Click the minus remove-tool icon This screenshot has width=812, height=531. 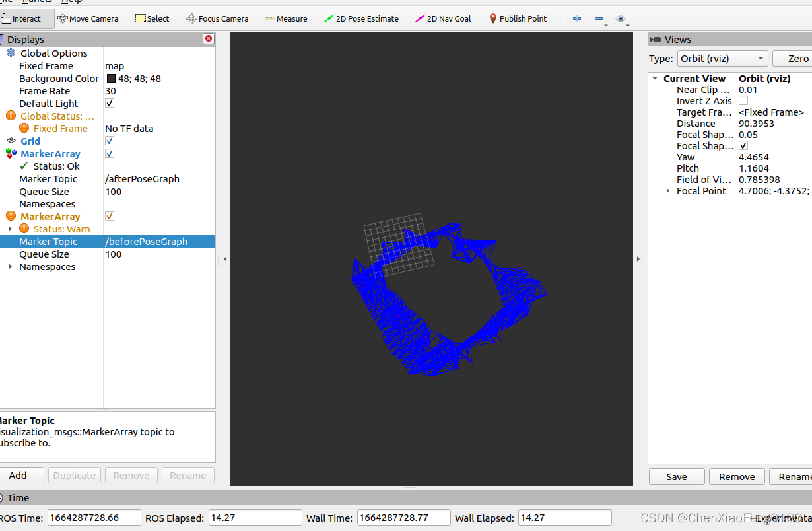[x=599, y=19]
